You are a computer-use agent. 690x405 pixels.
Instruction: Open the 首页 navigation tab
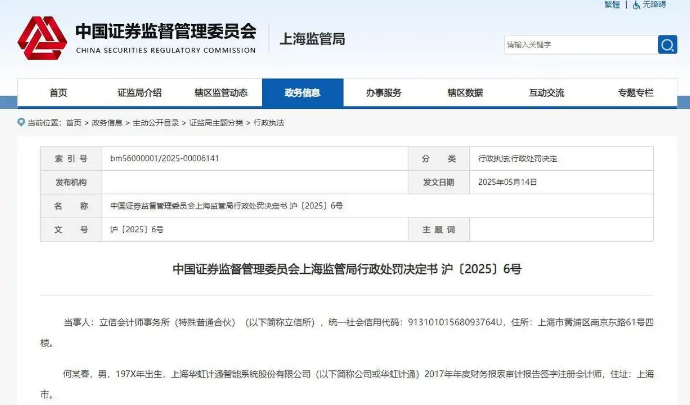coord(58,92)
